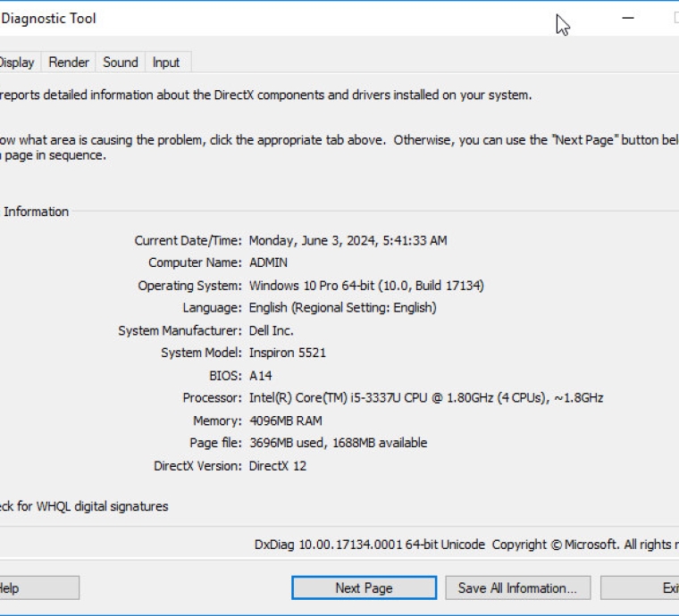Click the Inspiron 5521 model value
Screen dimensions: 679x616
point(287,353)
